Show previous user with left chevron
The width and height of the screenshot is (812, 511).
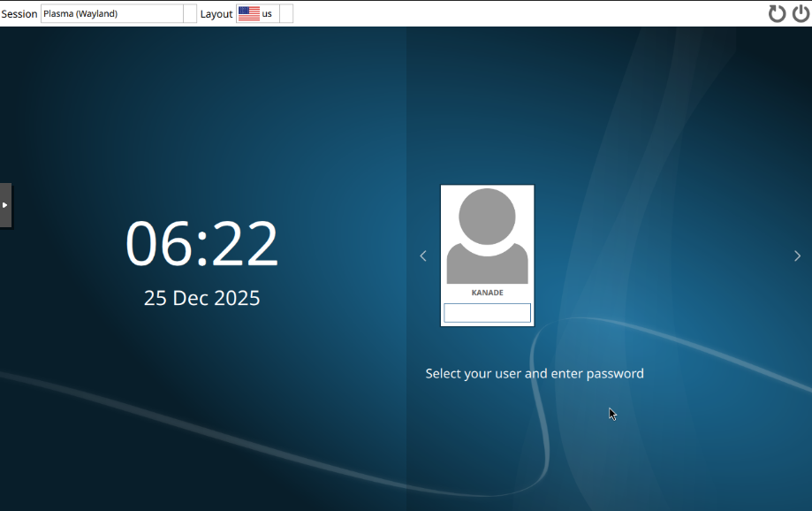click(423, 256)
